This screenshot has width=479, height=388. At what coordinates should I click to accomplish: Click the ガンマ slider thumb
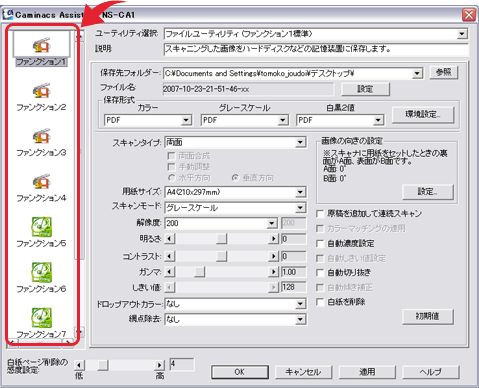(199, 272)
